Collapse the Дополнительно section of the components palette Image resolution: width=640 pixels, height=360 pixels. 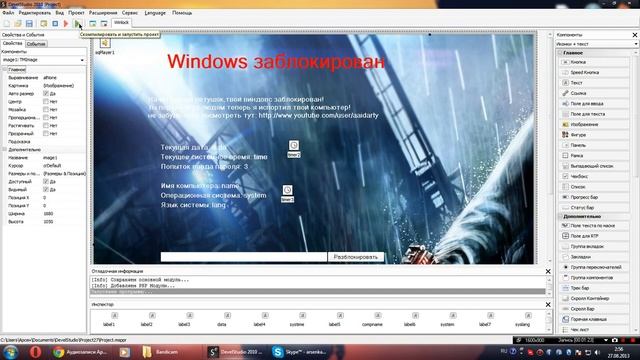pyautogui.click(x=560, y=216)
